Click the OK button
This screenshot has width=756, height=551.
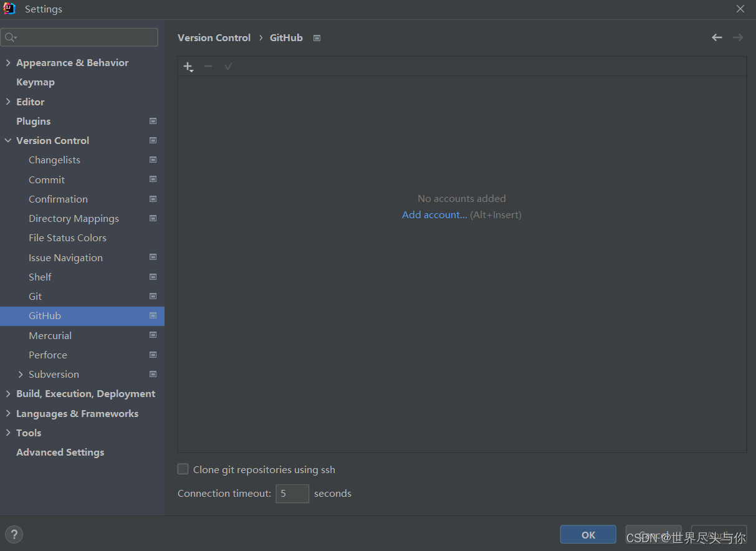point(588,535)
